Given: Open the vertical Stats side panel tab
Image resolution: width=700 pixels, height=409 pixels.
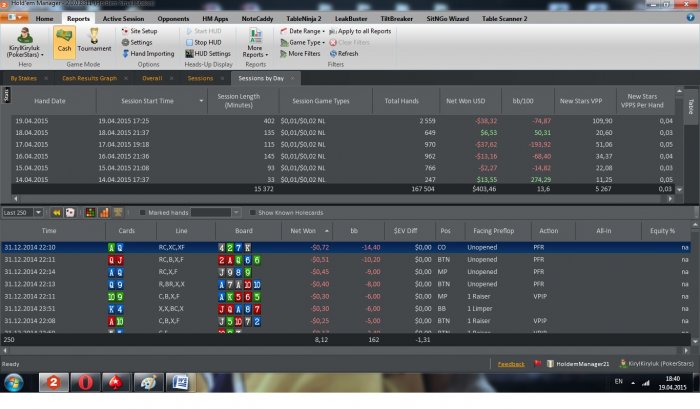Looking at the screenshot, I should tap(6, 95).
